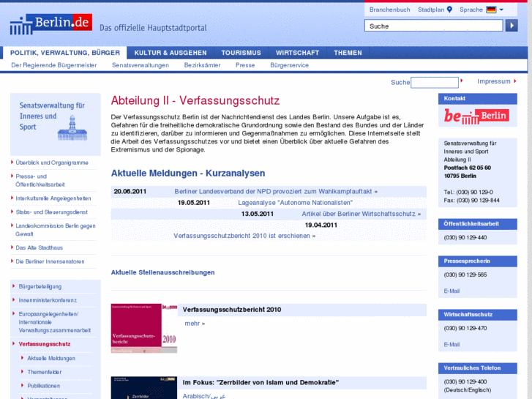Open Themenfelder sub-item
532x399 pixels.
[x=45, y=372]
